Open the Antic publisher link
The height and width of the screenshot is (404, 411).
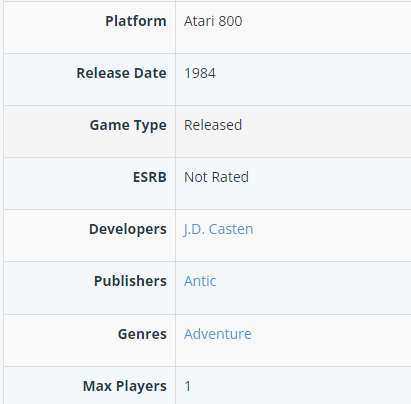coord(200,281)
